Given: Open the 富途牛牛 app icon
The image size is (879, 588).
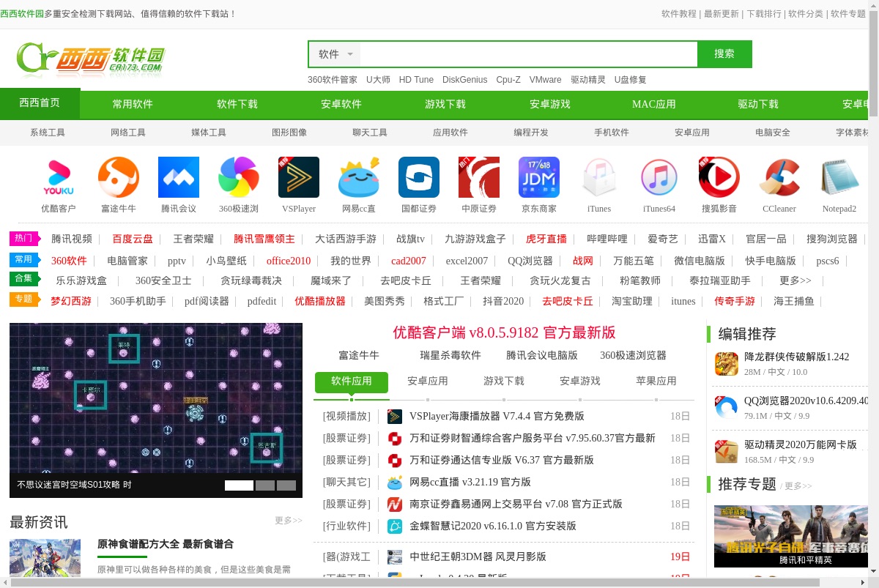Looking at the screenshot, I should coord(119,177).
